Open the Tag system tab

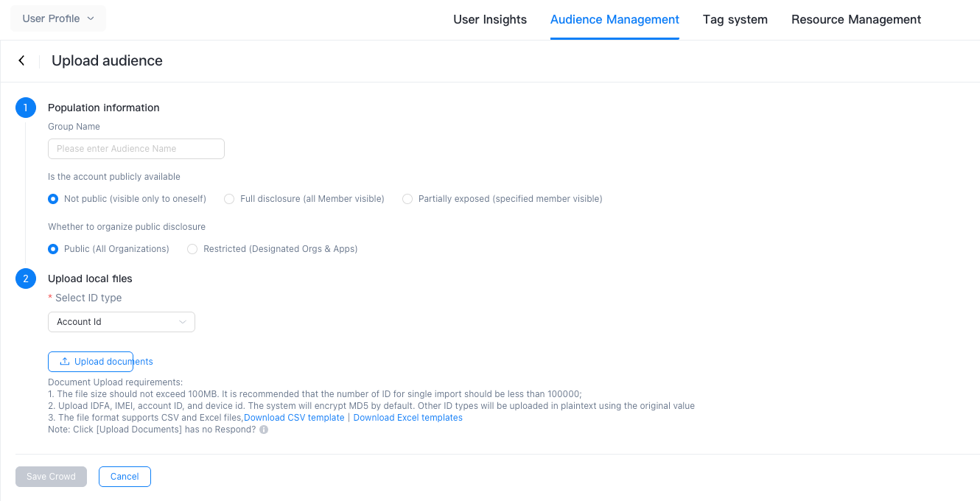coord(735,20)
